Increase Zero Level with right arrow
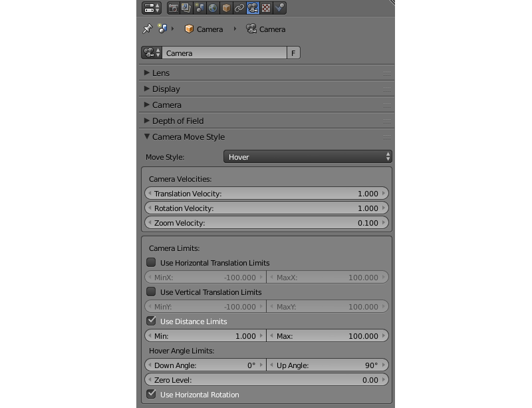The width and height of the screenshot is (532, 408). (x=384, y=379)
